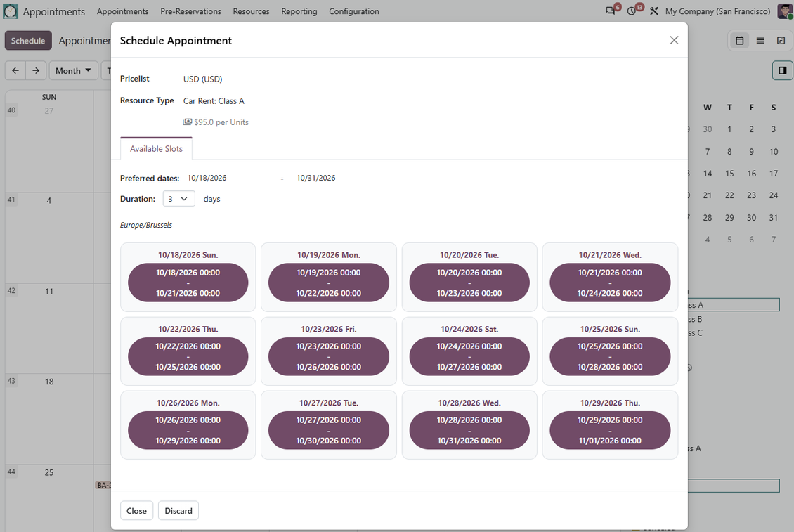794x532 pixels.
Task: Select the slot starting 10/20/2026 00:00
Action: pyautogui.click(x=469, y=283)
